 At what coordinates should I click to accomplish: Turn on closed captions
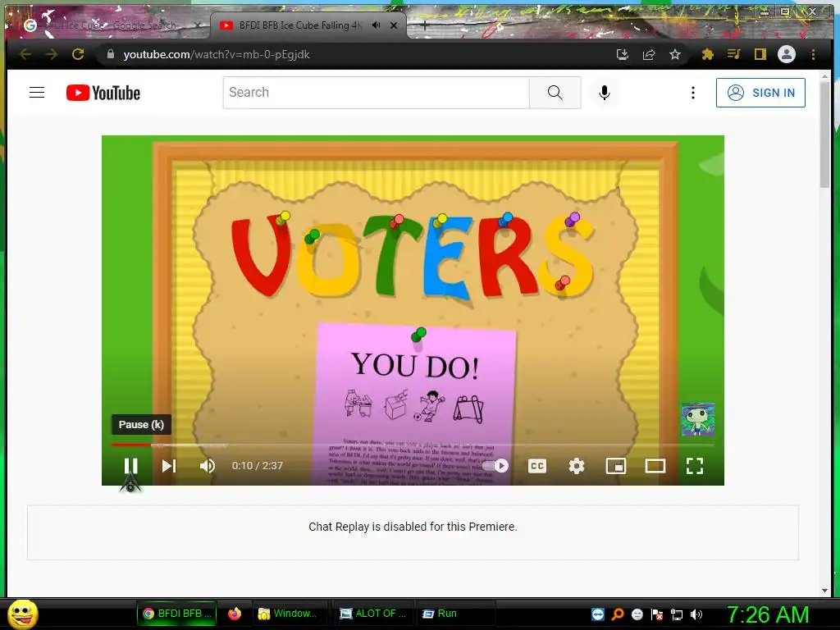point(536,466)
